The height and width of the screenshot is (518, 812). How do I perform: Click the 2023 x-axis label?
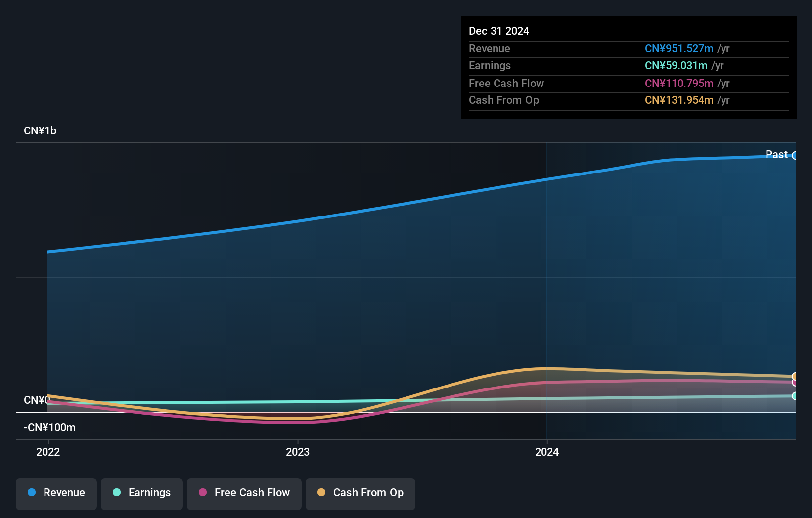click(x=298, y=452)
